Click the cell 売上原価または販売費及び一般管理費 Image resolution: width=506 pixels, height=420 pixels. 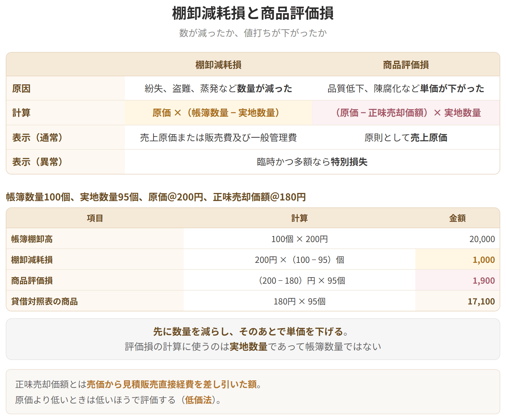coord(218,137)
